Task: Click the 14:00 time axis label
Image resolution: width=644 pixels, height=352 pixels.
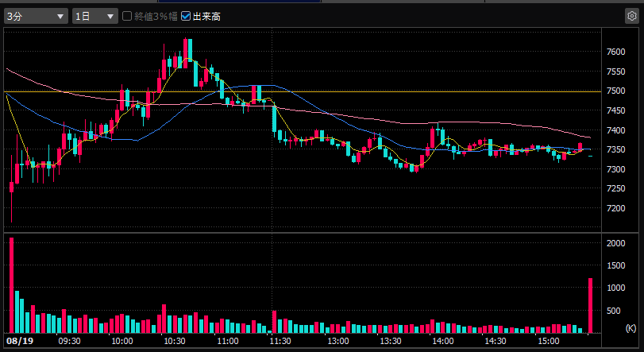Action: [x=443, y=341]
